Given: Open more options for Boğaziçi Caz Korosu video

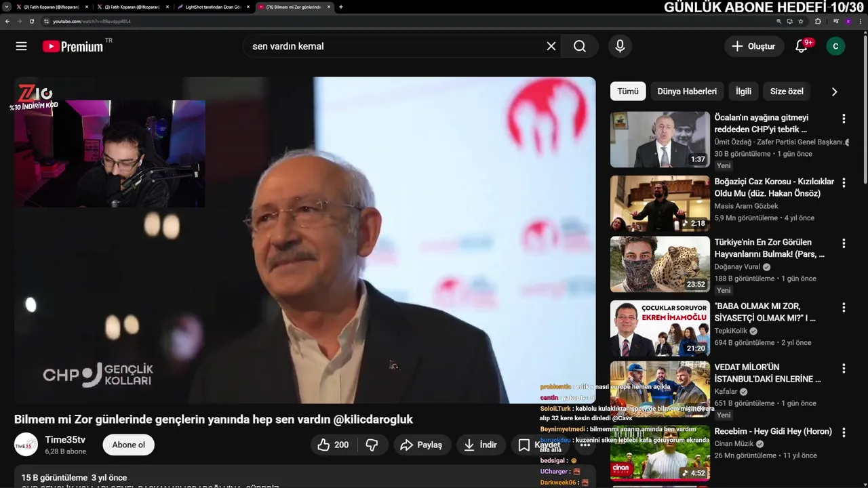Looking at the screenshot, I should click(x=844, y=183).
